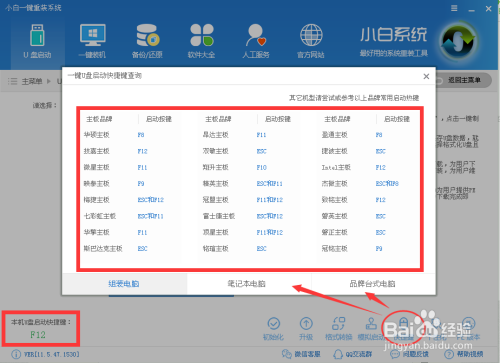Open the 一键装机 section
Screen dimensions: 500x363
(92, 42)
